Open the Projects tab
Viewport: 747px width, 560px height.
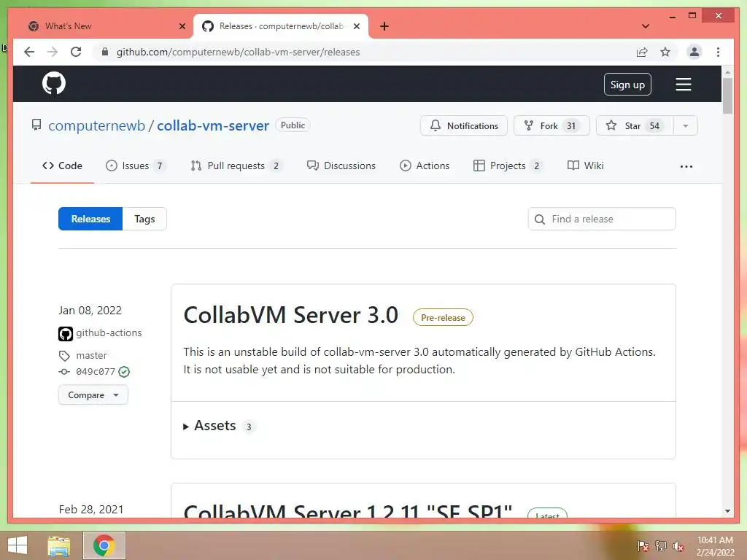click(508, 166)
